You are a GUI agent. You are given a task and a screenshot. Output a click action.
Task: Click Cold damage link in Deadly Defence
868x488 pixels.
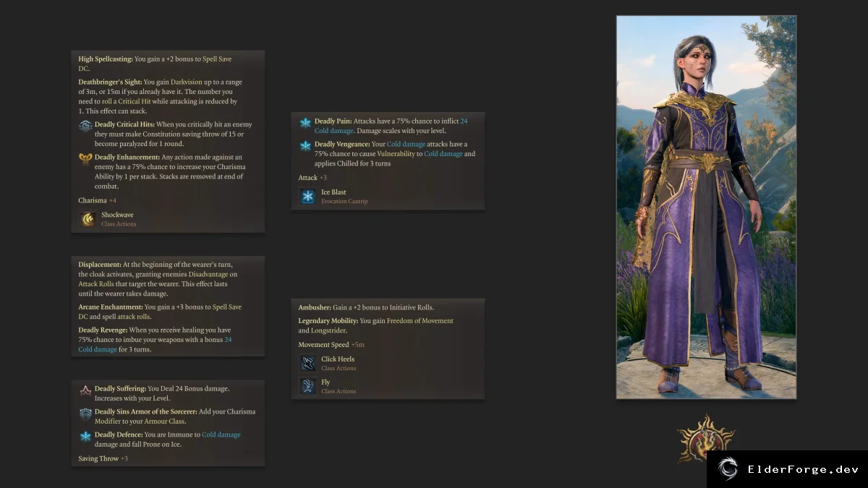pos(221,435)
